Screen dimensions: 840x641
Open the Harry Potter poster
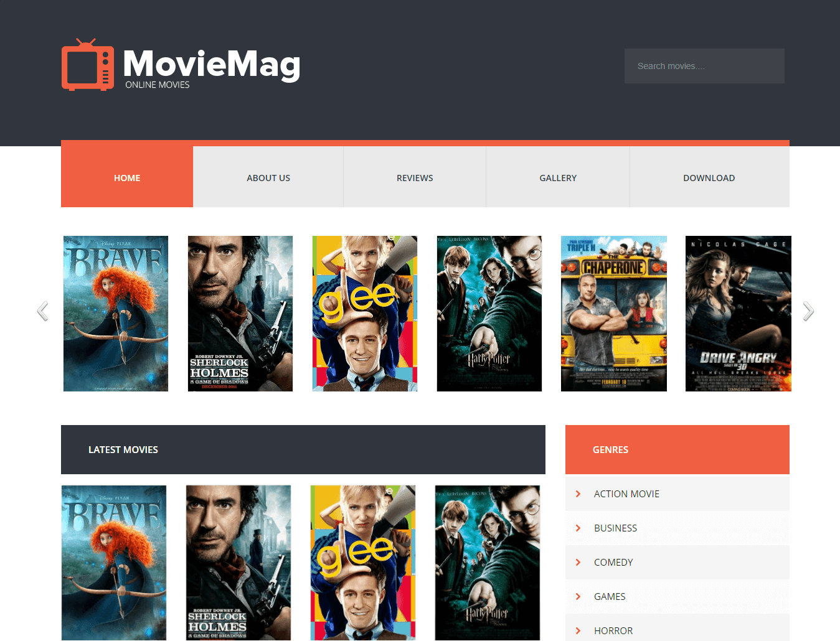click(x=489, y=313)
